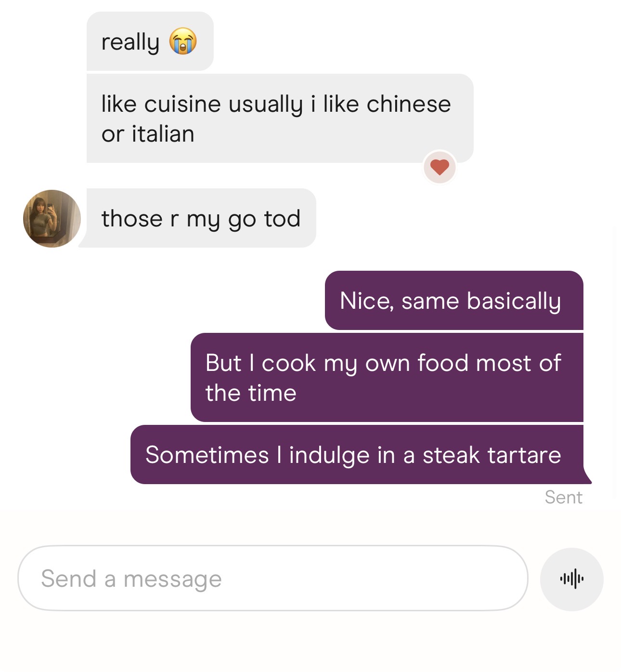The image size is (621, 672).
Task: Select the "really" message bubble
Action: click(x=150, y=41)
